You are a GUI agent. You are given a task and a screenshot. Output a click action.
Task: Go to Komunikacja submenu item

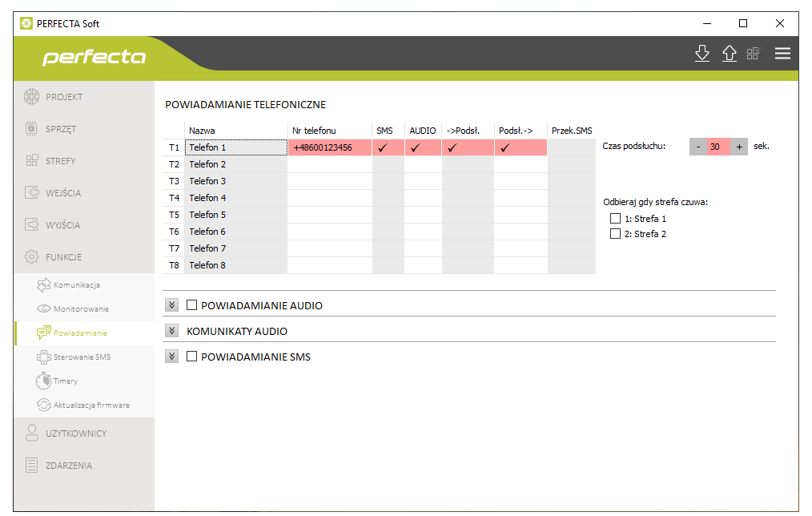tap(76, 285)
